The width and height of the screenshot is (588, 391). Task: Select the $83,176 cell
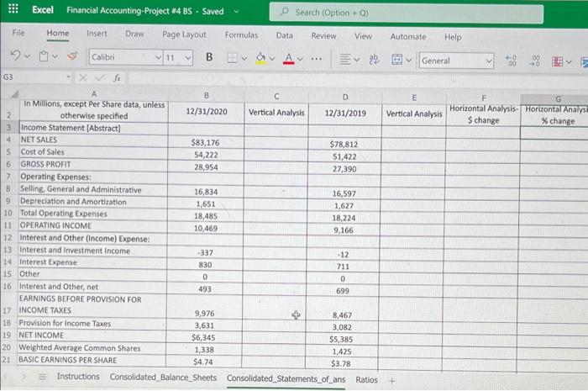206,143
